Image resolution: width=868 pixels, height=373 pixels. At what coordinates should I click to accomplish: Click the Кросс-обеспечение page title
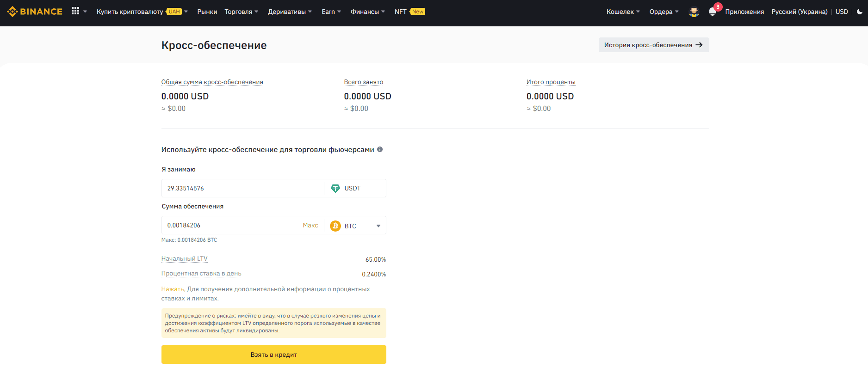214,45
